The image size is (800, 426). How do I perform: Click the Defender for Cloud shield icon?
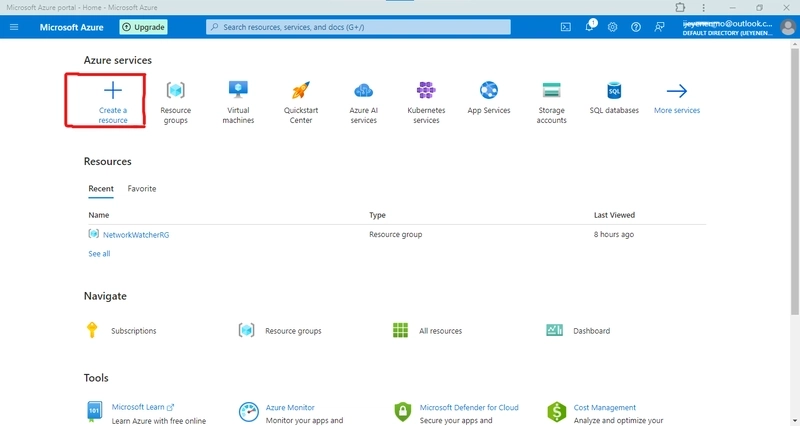pyautogui.click(x=403, y=412)
